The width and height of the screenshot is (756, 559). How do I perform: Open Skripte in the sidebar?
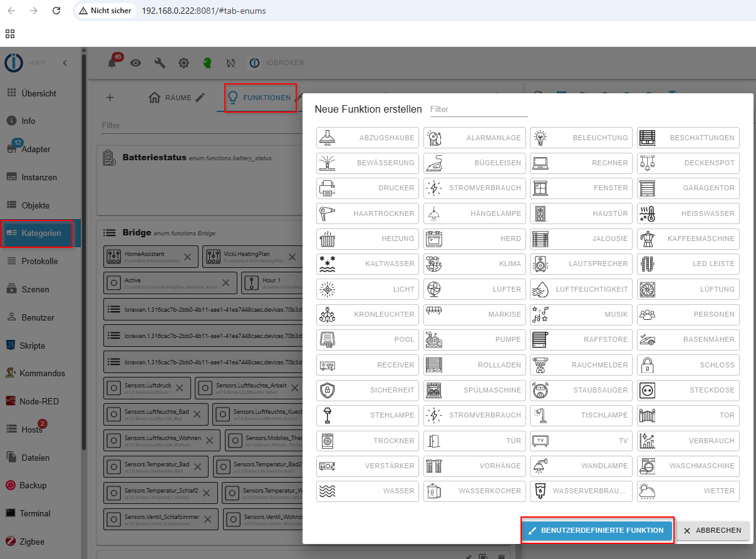[x=40, y=346]
